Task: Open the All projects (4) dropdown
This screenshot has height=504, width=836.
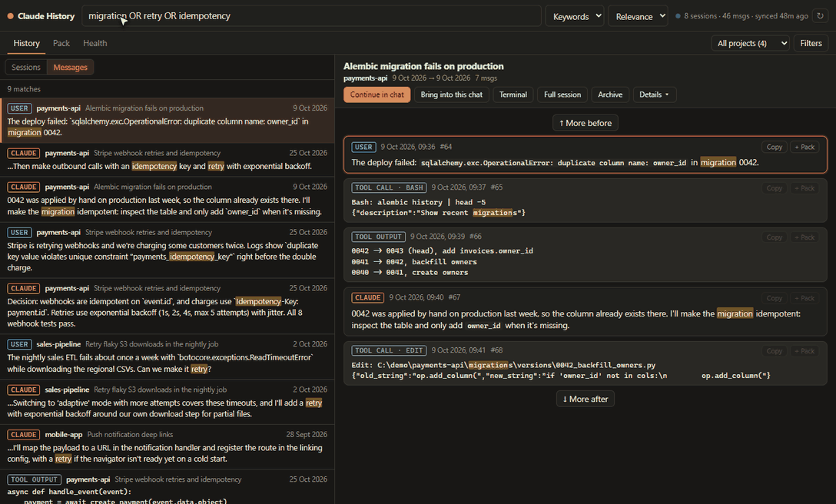Action: [x=750, y=43]
